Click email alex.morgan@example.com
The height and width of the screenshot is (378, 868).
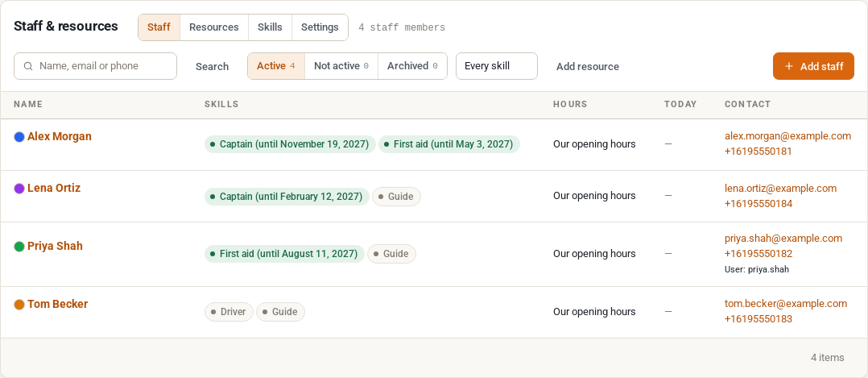[x=787, y=135]
